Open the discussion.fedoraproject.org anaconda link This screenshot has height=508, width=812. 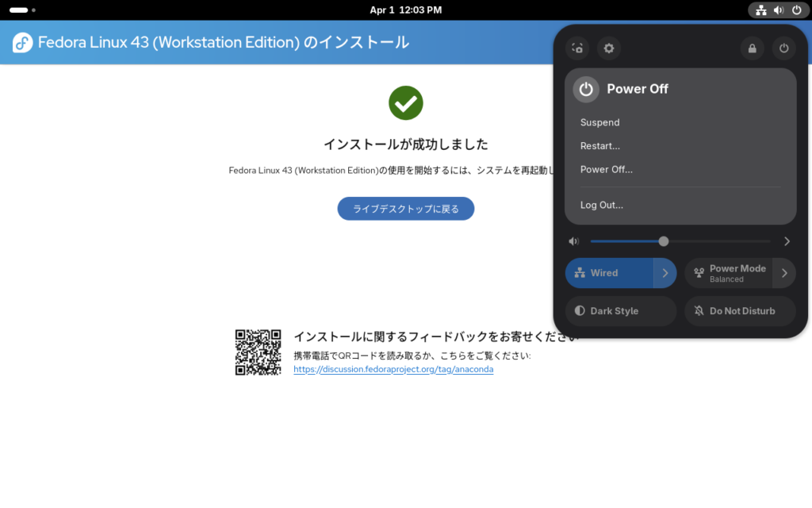[393, 369]
